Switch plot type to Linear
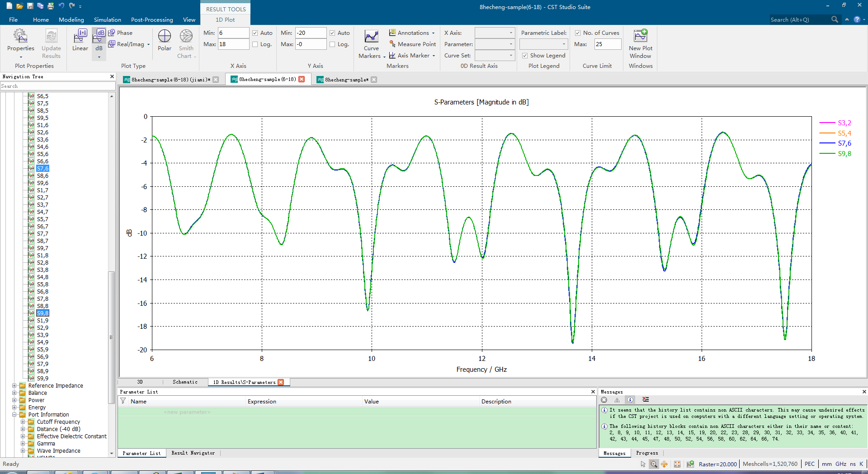868x474 pixels. point(80,40)
